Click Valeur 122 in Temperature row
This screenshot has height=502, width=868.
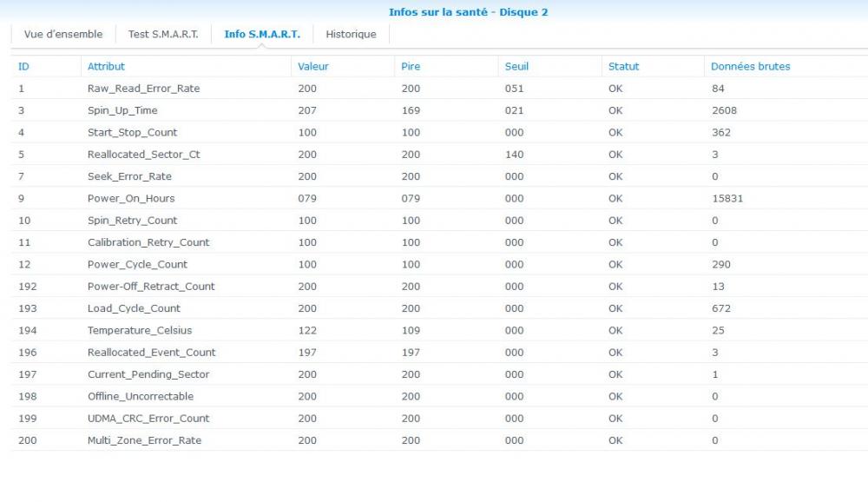[307, 330]
